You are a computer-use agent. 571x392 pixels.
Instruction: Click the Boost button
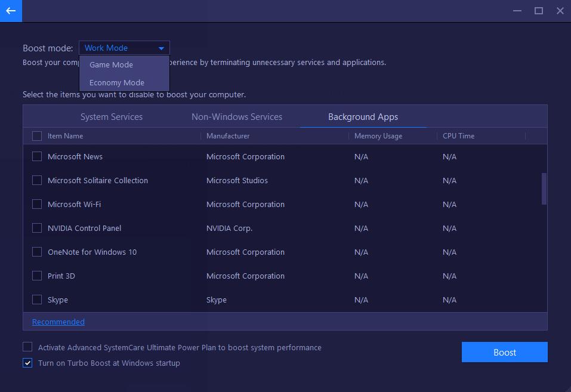504,352
